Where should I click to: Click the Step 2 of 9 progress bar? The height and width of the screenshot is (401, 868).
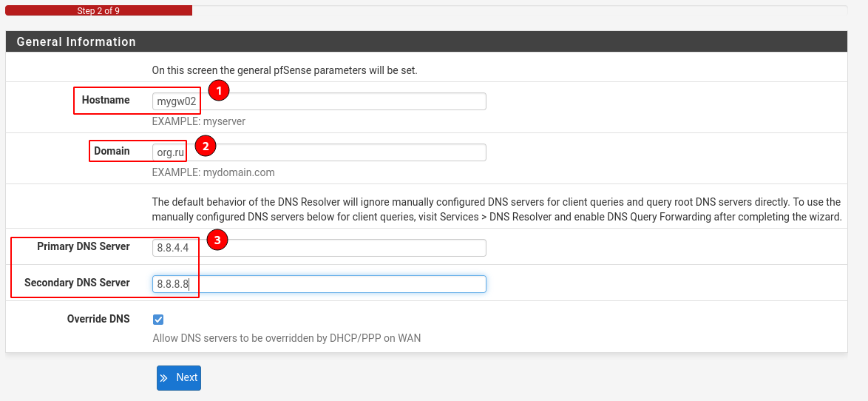coord(98,11)
